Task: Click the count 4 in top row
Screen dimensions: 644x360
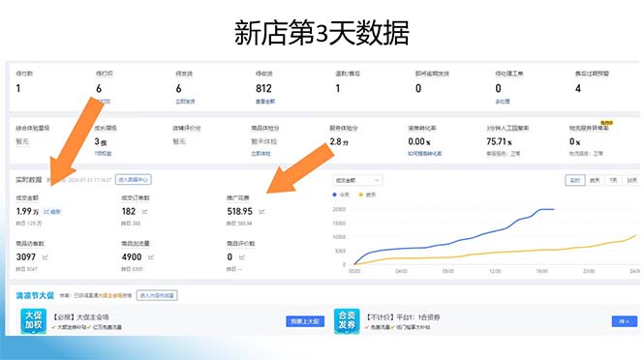Action: point(578,88)
